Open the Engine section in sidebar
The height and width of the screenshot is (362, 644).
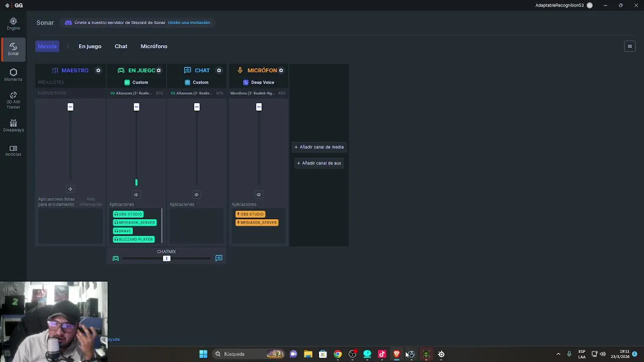tap(13, 24)
